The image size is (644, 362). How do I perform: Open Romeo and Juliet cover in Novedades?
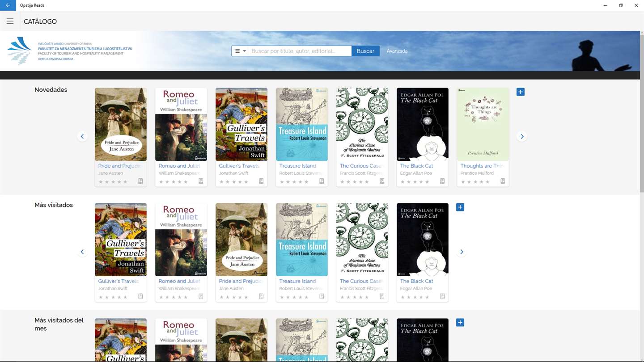point(181,124)
